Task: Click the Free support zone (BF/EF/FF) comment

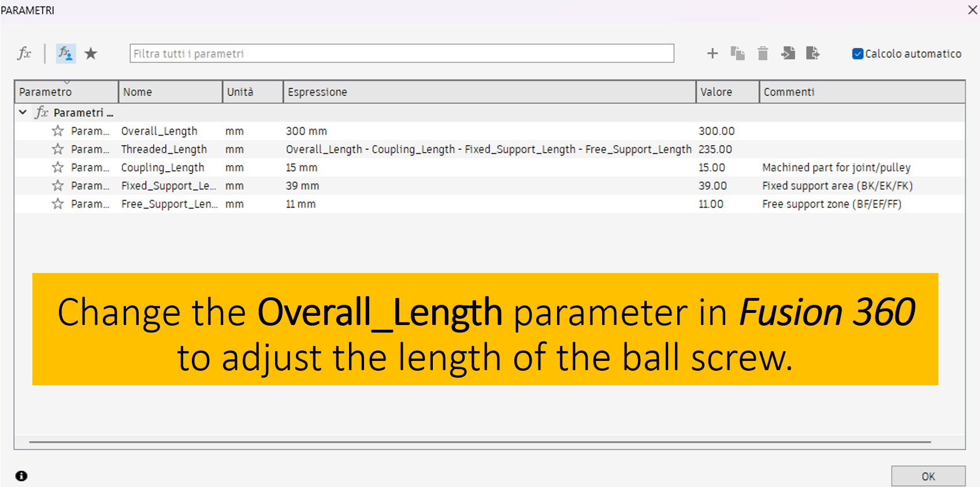Action: click(831, 204)
